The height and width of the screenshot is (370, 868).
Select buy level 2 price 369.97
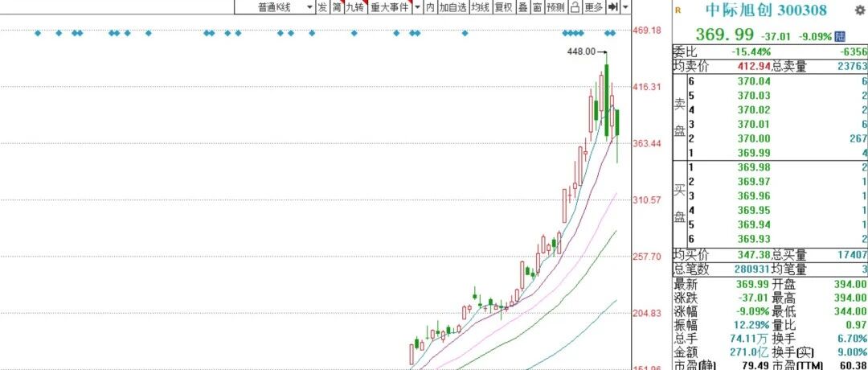pyautogui.click(x=754, y=182)
